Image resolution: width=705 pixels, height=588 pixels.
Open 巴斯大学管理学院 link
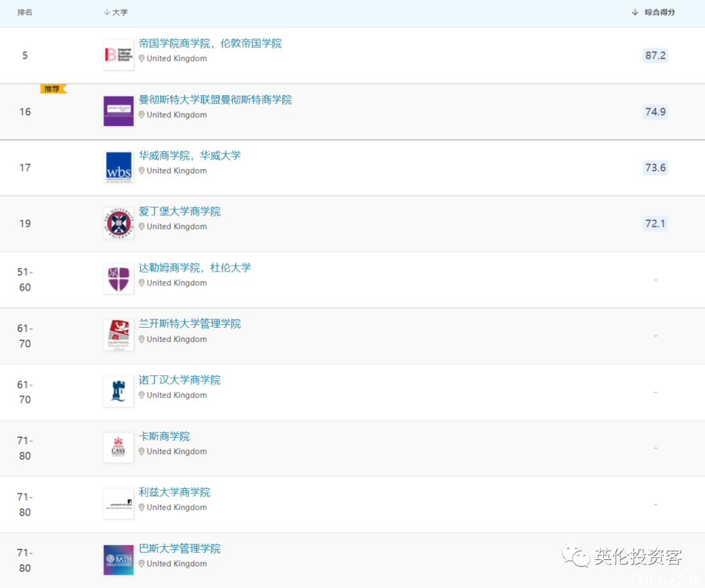(x=180, y=548)
